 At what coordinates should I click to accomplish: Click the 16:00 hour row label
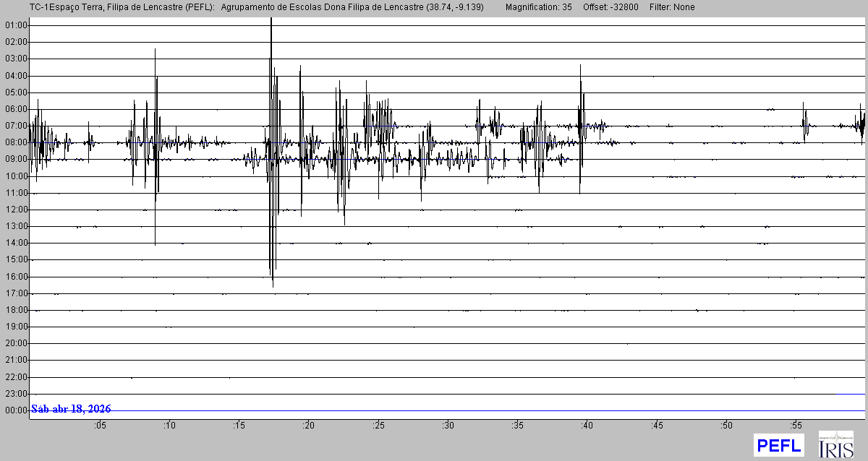coord(15,277)
